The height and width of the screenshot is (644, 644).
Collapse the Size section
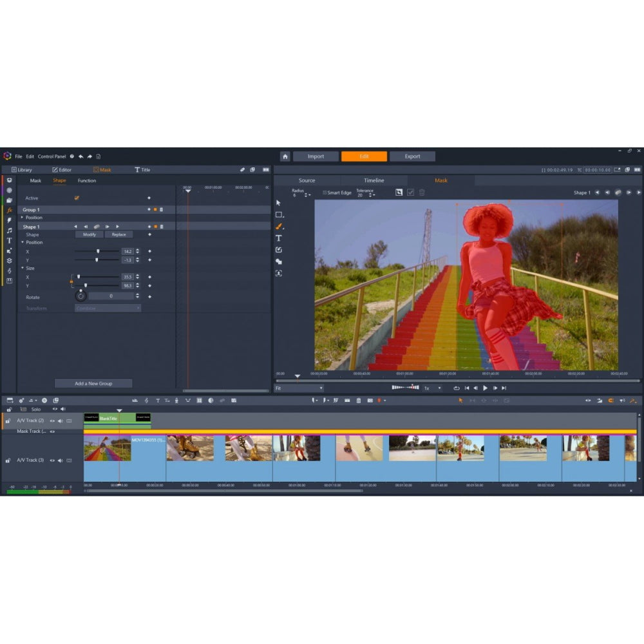[x=22, y=268]
